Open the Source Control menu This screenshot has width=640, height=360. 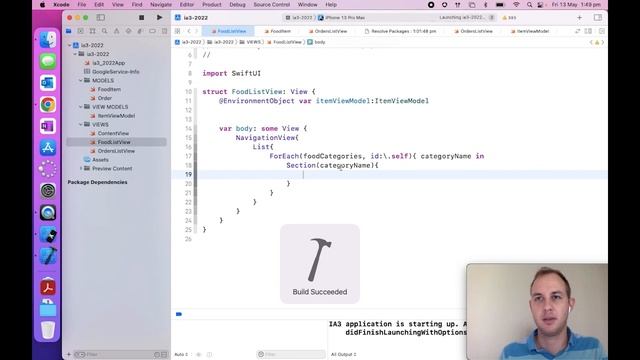pyautogui.click(x=271, y=5)
